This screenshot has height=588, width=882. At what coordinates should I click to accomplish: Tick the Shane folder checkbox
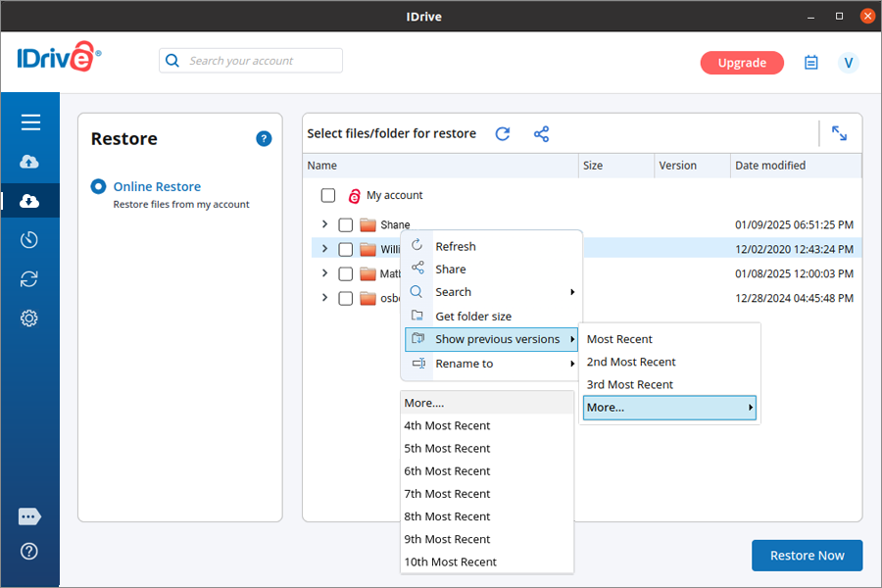pos(346,225)
